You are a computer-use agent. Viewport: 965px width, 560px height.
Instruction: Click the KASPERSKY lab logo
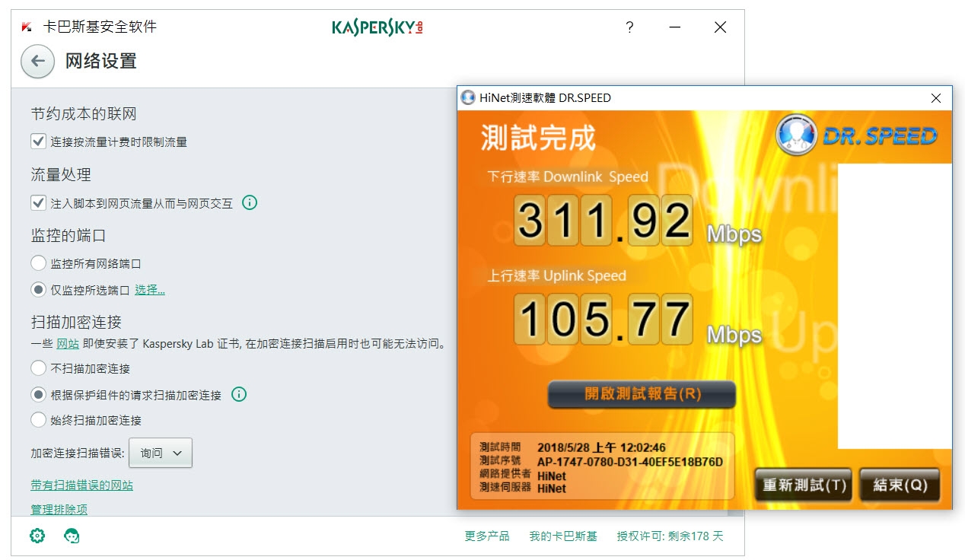point(377,27)
